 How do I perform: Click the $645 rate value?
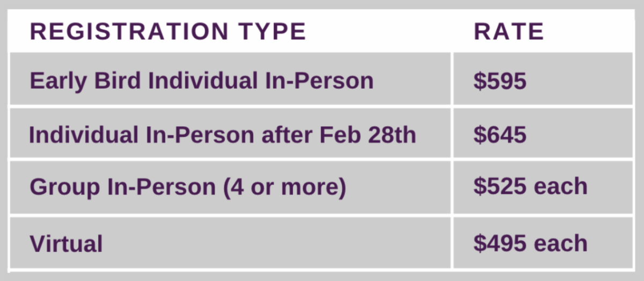(500, 134)
